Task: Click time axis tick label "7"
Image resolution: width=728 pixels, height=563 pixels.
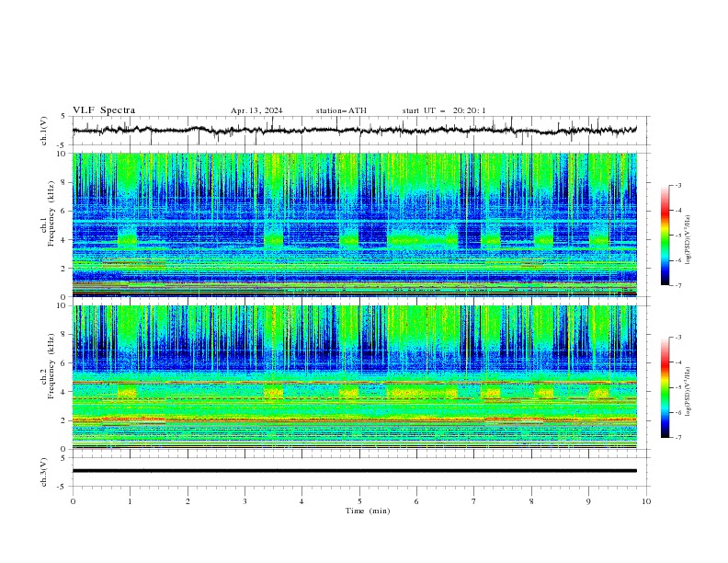Action: (474, 501)
